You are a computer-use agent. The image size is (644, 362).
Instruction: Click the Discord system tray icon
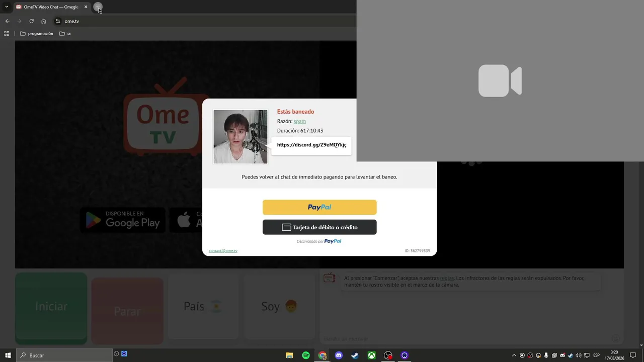[x=562, y=355]
